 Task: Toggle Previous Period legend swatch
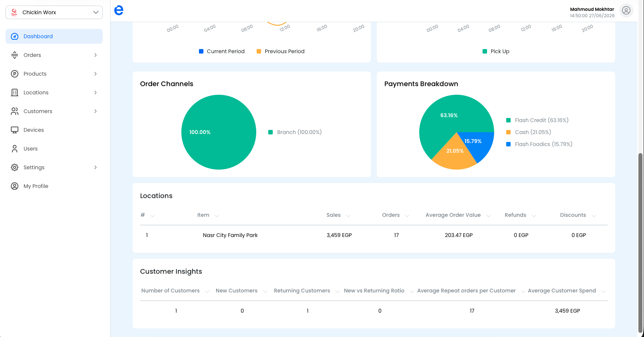259,51
